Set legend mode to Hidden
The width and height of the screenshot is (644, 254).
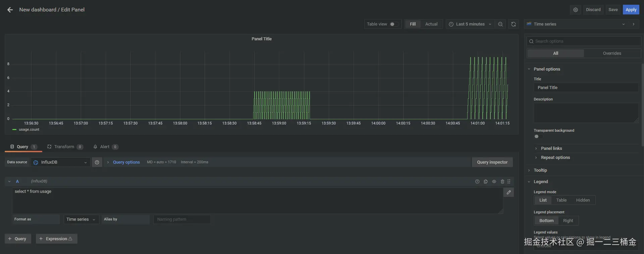(x=583, y=200)
